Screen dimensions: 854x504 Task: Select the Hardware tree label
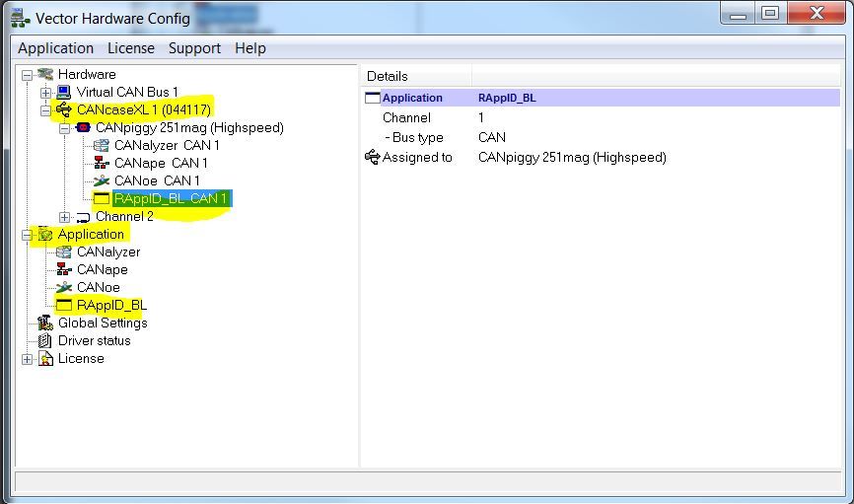[87, 74]
